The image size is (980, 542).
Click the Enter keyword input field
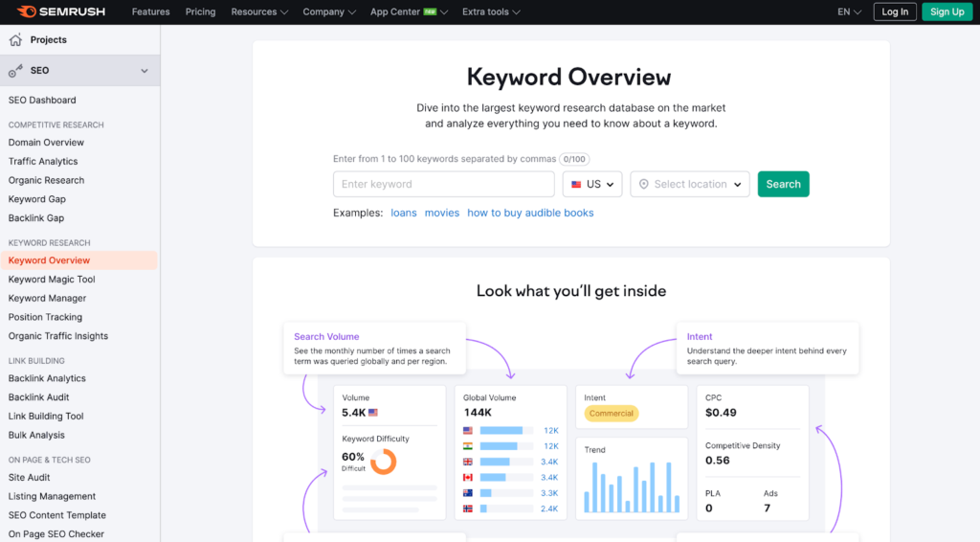pos(444,185)
